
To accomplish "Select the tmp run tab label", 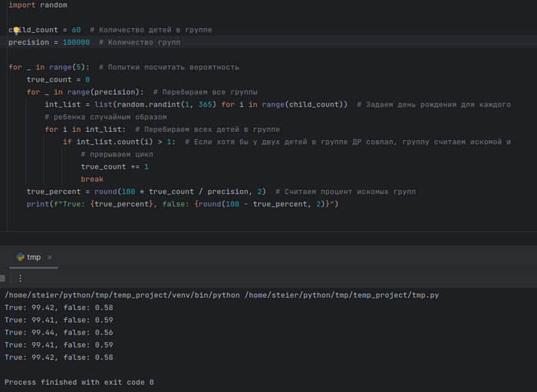I will pyautogui.click(x=34, y=258).
